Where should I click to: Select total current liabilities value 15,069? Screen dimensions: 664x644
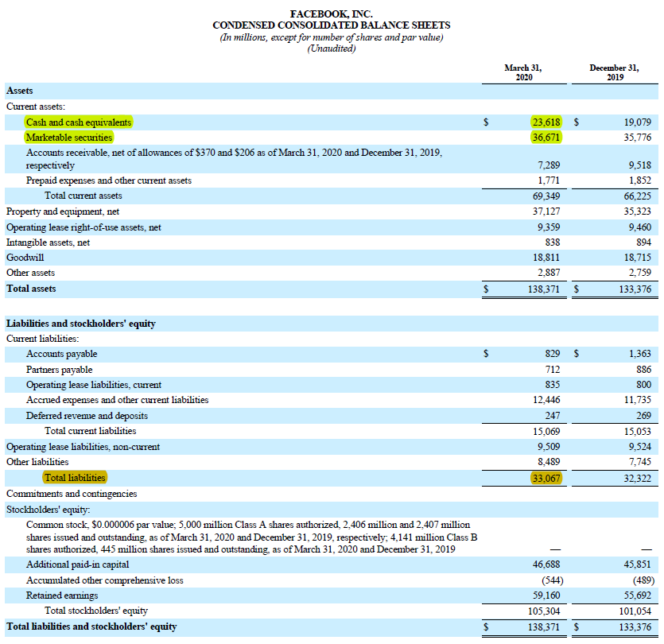546,432
